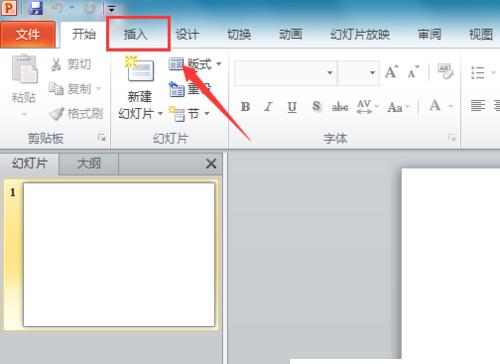Screen dimensions: 500x364
Task: Click the blank slide in editing area
Action: [450, 263]
